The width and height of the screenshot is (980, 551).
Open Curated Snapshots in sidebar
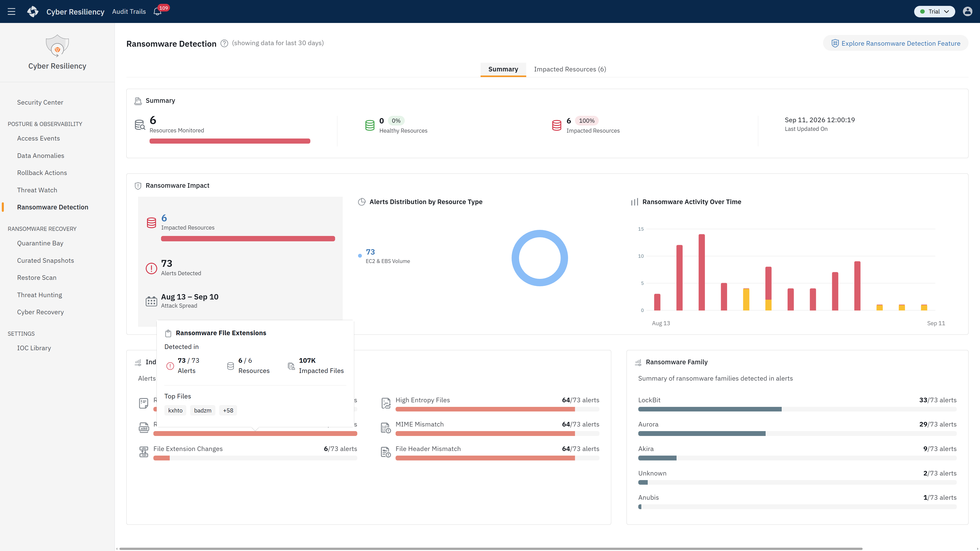(45, 260)
